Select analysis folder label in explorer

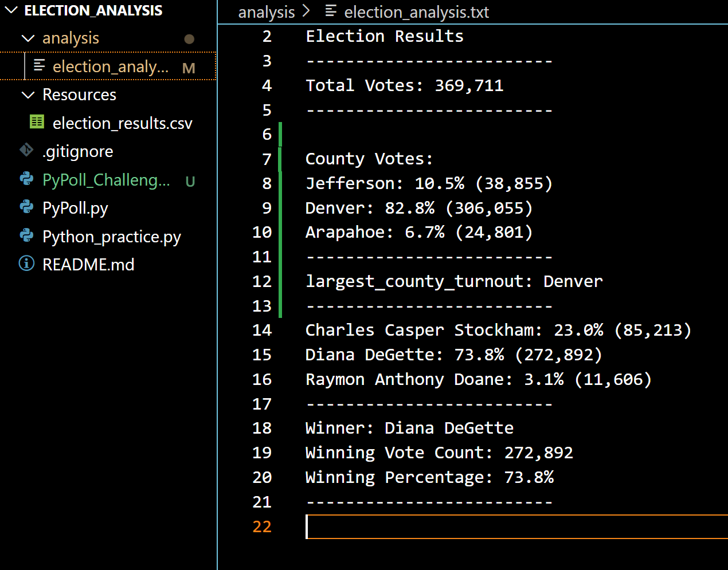(x=71, y=38)
